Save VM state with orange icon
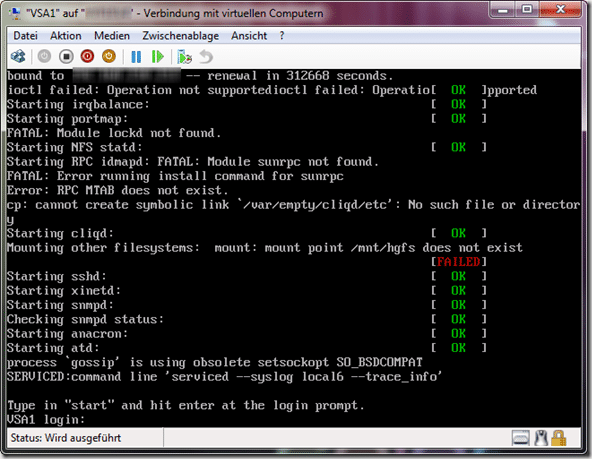Image resolution: width=592 pixels, height=459 pixels. point(109,57)
